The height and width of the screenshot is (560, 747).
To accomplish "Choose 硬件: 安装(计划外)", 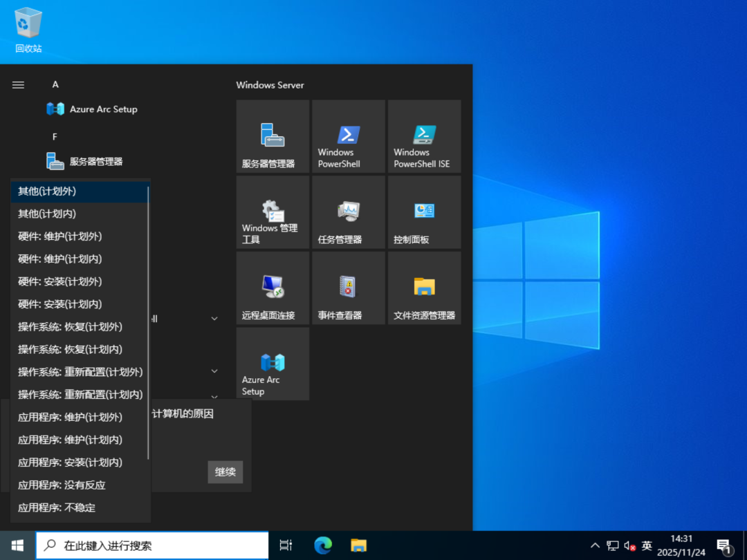I will 80,282.
